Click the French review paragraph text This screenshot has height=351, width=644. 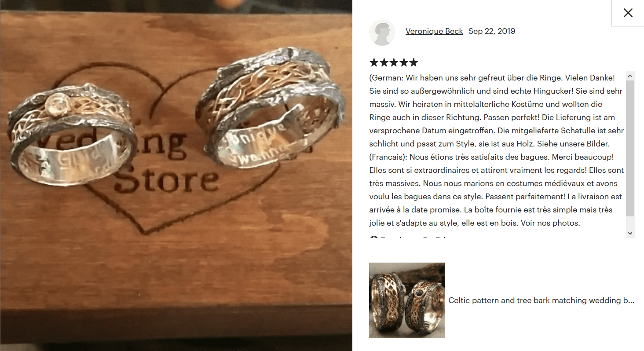tap(496, 190)
